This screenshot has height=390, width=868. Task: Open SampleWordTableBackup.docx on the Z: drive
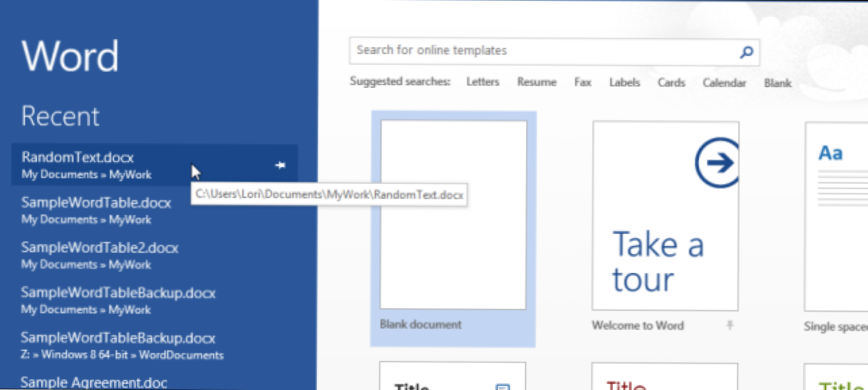coord(118,338)
